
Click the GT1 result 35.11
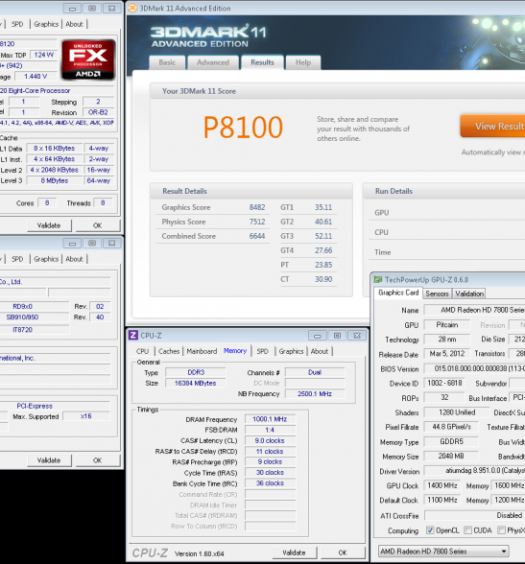[x=323, y=207]
